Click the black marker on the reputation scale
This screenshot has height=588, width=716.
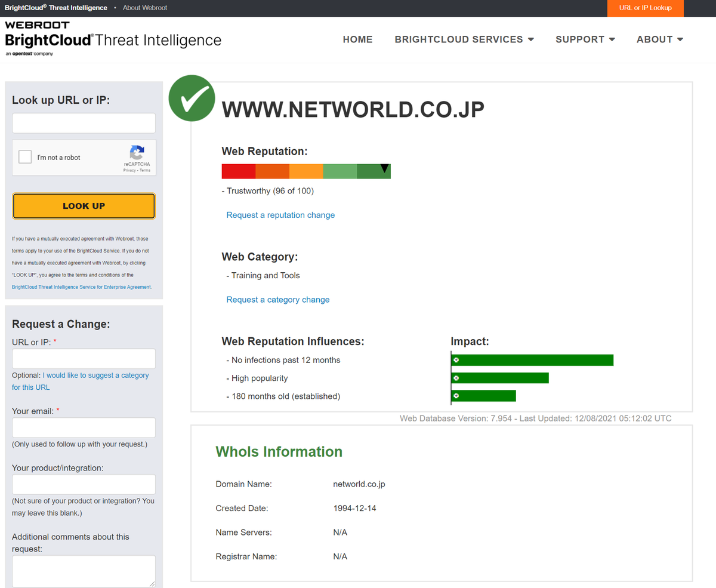(384, 168)
